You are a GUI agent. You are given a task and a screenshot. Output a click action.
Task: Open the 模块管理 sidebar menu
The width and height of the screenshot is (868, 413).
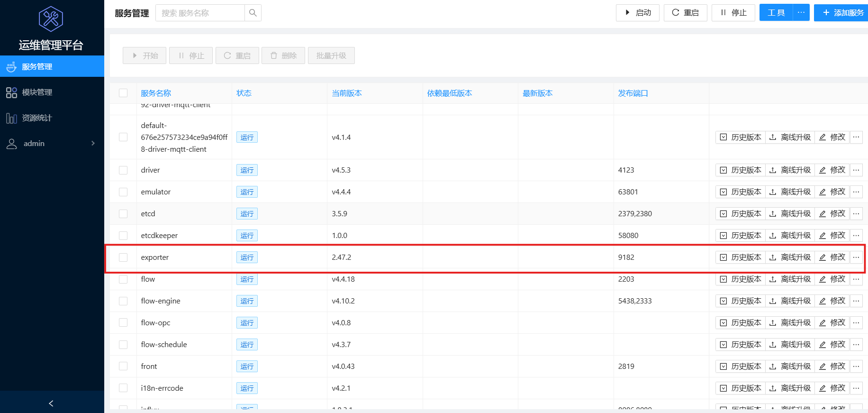37,92
